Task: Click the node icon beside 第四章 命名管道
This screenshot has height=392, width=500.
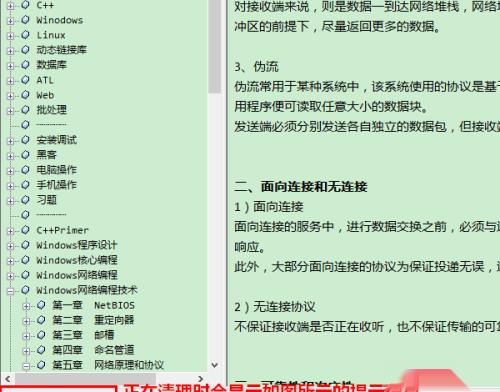Action: tap(41, 350)
